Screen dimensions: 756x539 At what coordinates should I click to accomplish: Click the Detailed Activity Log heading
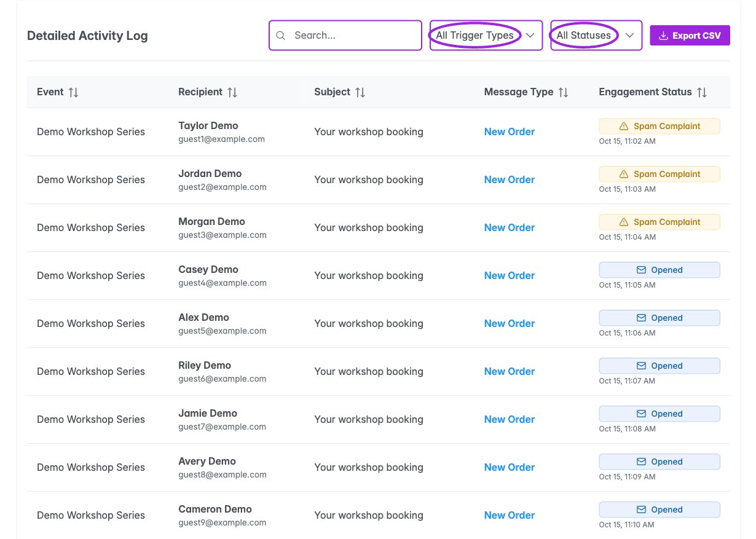[x=87, y=36]
